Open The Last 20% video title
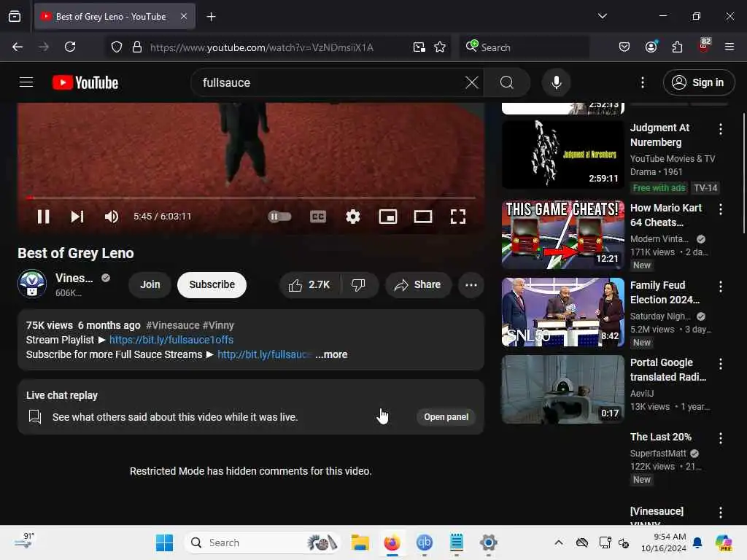The height and width of the screenshot is (560, 747). (x=660, y=437)
